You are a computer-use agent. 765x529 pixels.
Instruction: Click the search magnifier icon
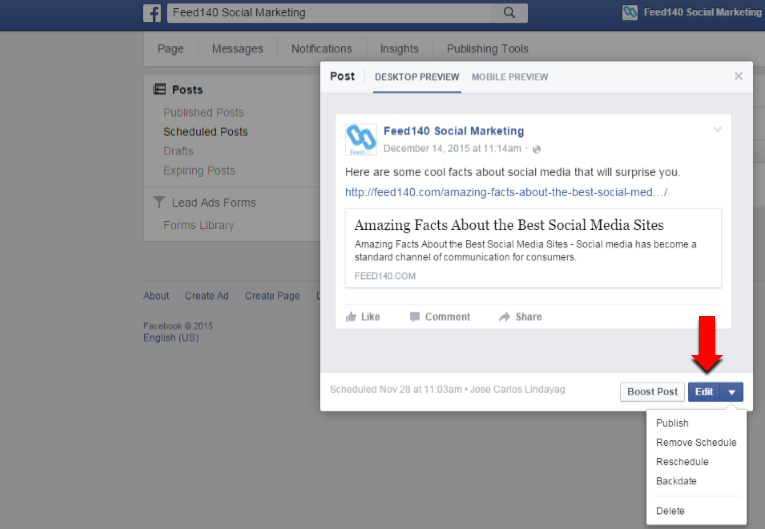(x=509, y=13)
